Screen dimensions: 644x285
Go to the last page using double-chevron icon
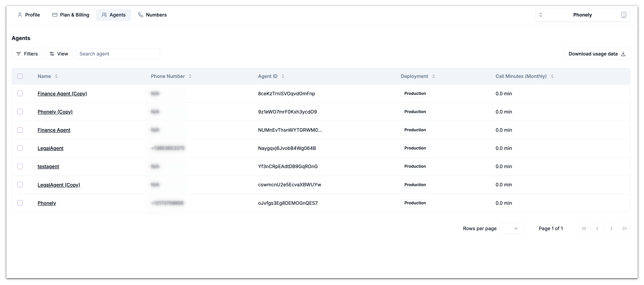click(625, 228)
